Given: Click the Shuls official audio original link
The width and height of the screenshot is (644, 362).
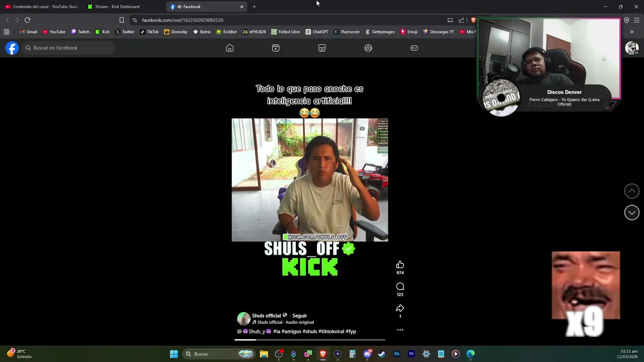Looking at the screenshot, I should (x=283, y=322).
